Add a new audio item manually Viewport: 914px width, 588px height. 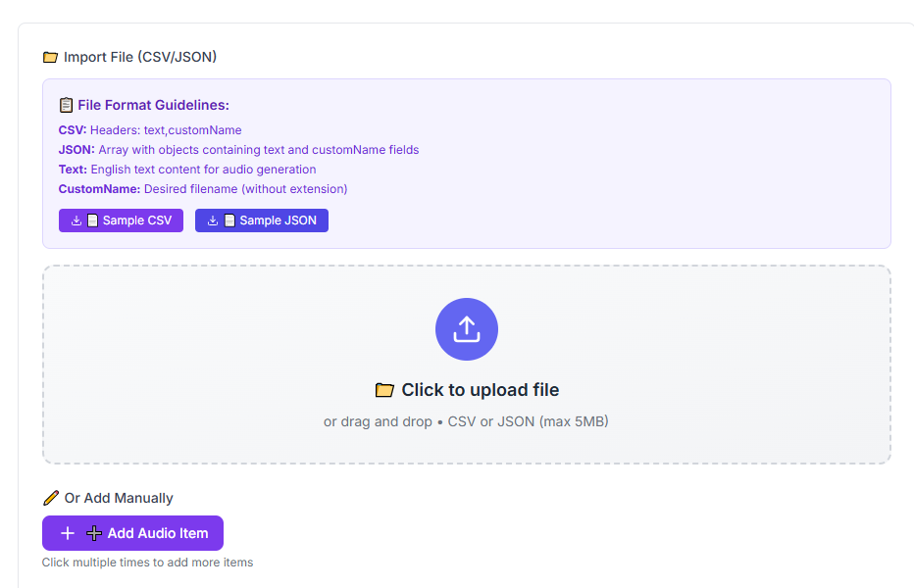click(x=133, y=533)
